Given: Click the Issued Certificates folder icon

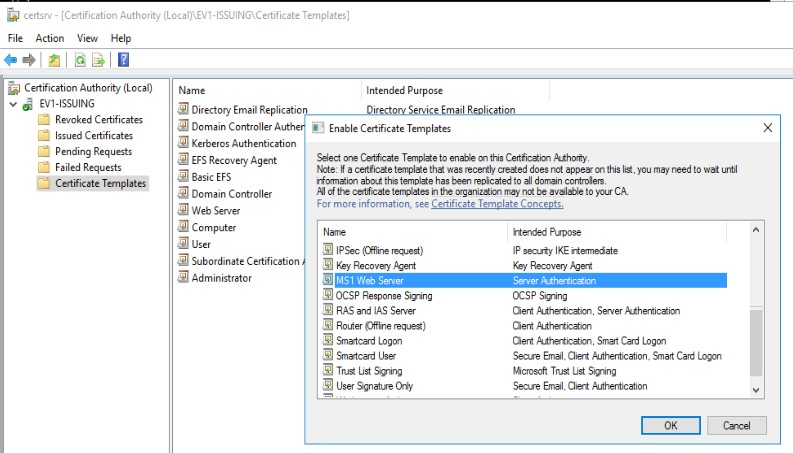Looking at the screenshot, I should [44, 135].
